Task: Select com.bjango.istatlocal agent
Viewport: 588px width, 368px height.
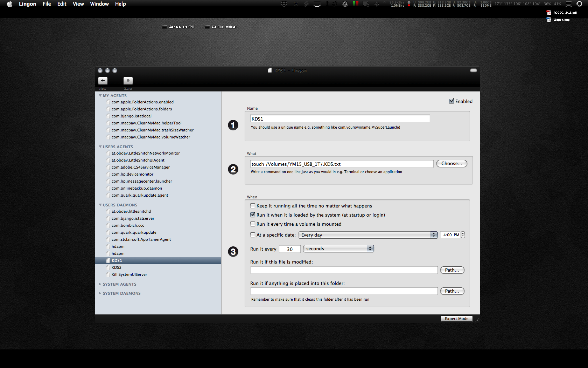Action: (x=158, y=116)
